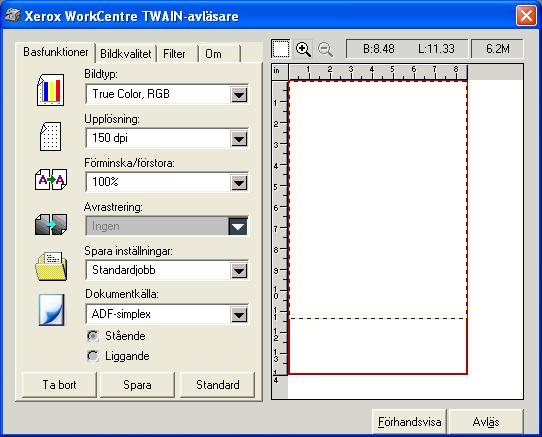Click the 'in' ruler unit label
Screen dimensions: 542x437
277,71
